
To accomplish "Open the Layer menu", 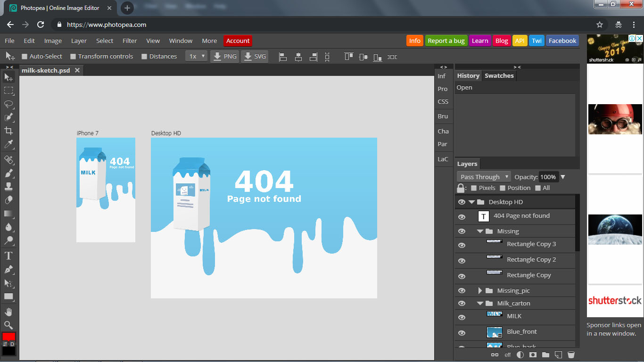I will (79, 41).
